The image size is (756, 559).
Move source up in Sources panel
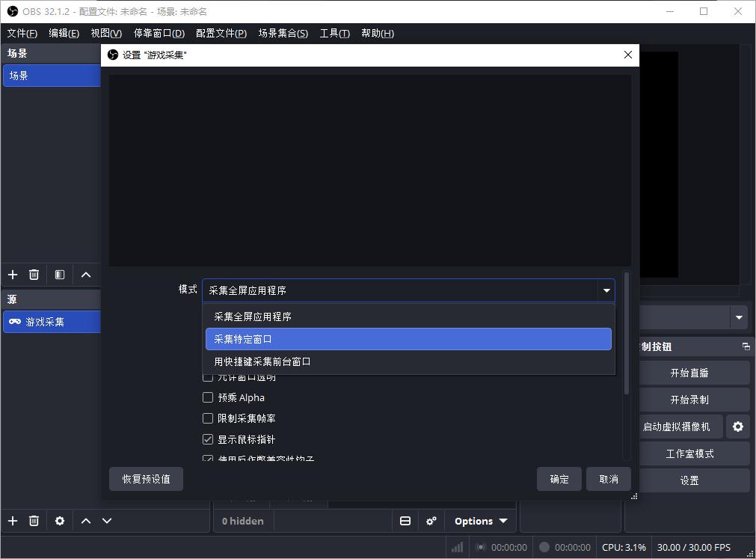(x=86, y=520)
